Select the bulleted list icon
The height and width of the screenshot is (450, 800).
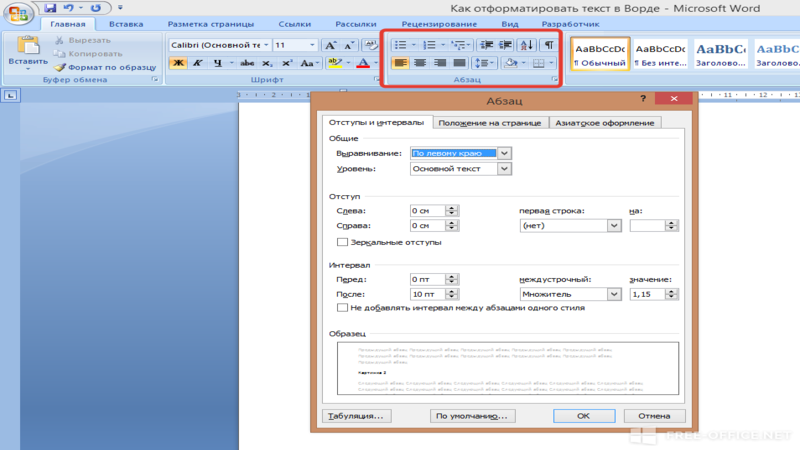pos(401,45)
